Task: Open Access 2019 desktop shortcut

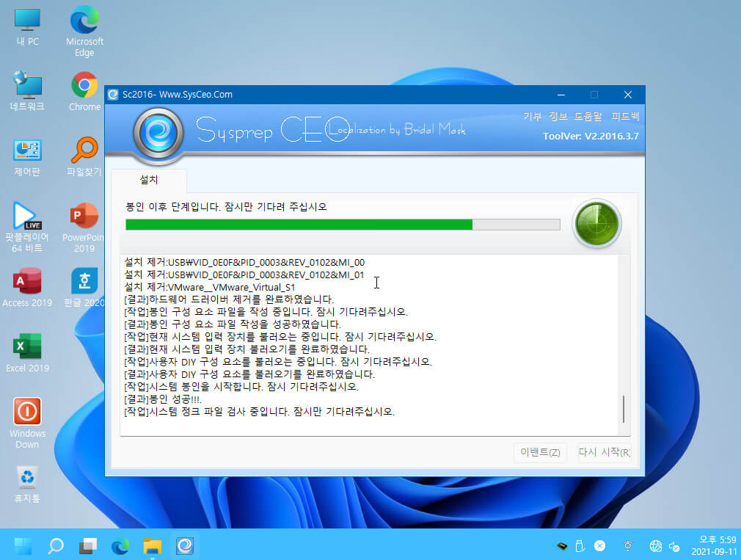Action: click(27, 287)
